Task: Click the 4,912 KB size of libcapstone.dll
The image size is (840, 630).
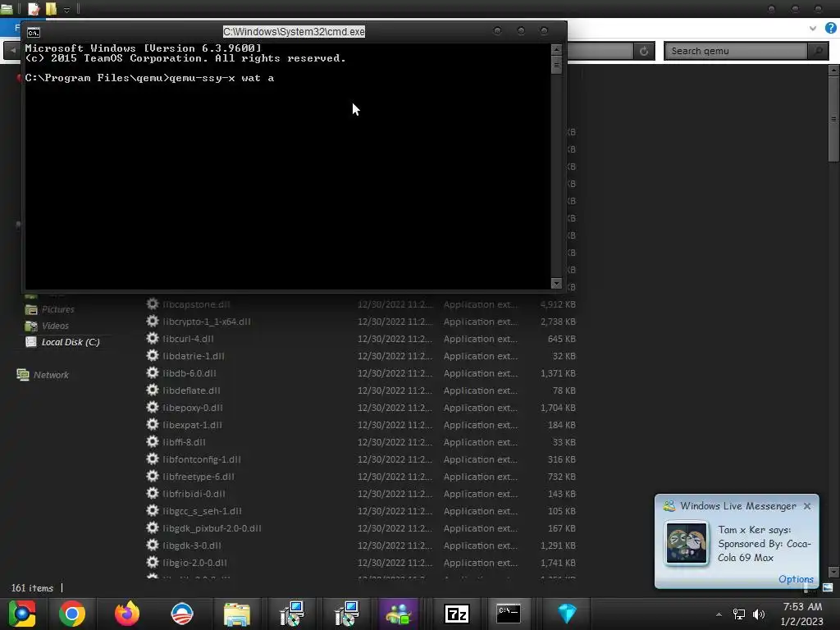Action: click(558, 304)
